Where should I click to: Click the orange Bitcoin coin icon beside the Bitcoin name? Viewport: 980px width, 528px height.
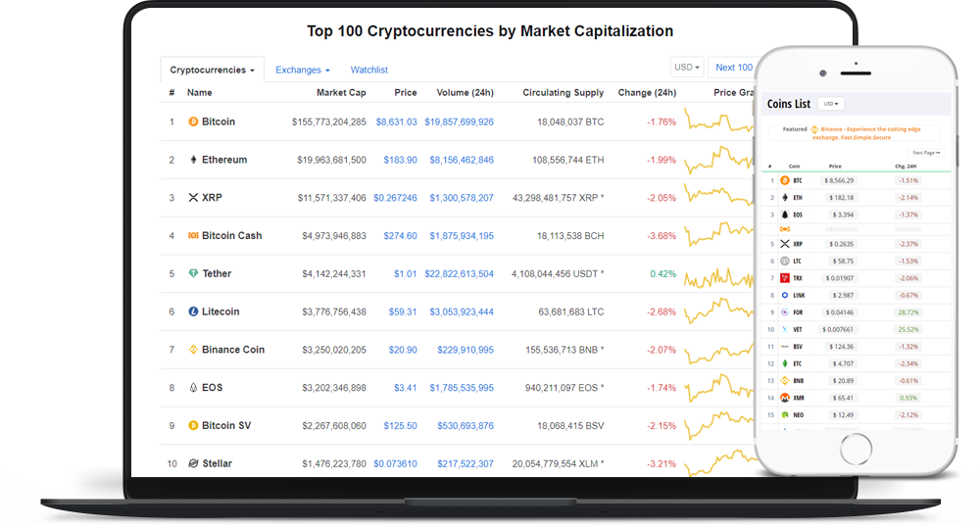pyautogui.click(x=193, y=122)
